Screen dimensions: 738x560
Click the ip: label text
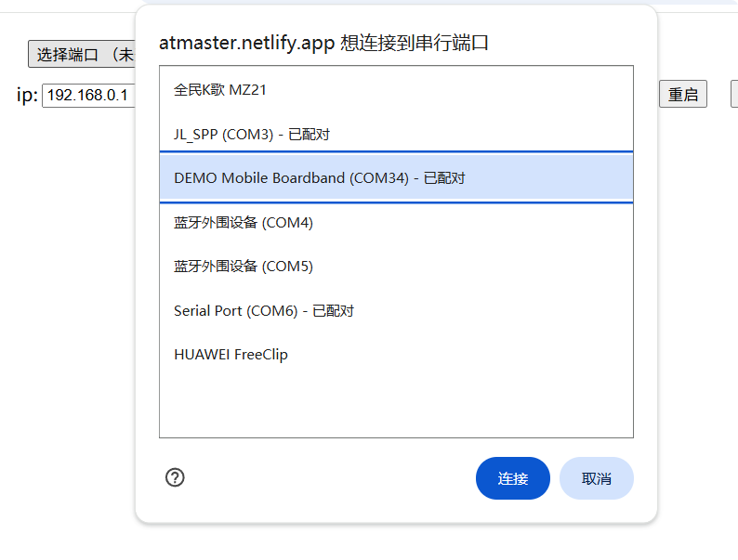tap(27, 95)
